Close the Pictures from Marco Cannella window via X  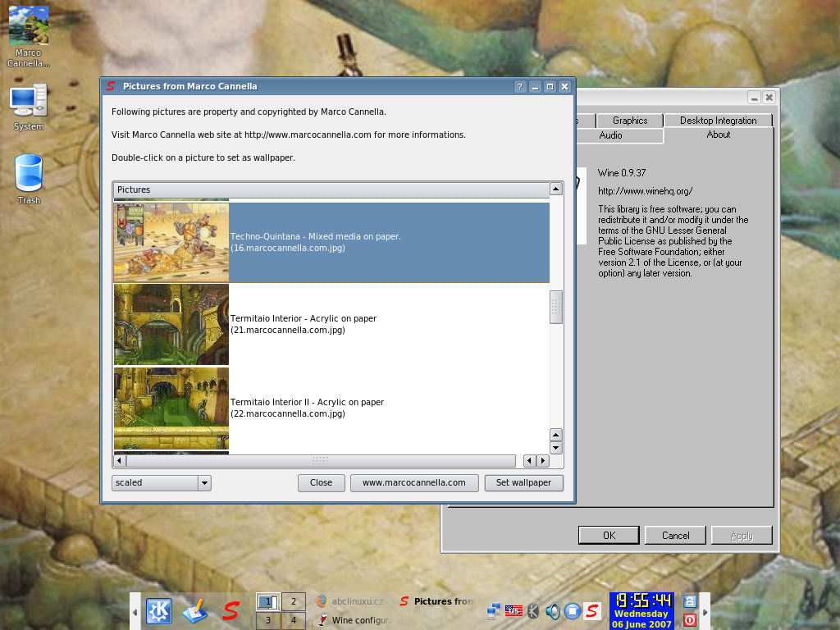coord(564,87)
